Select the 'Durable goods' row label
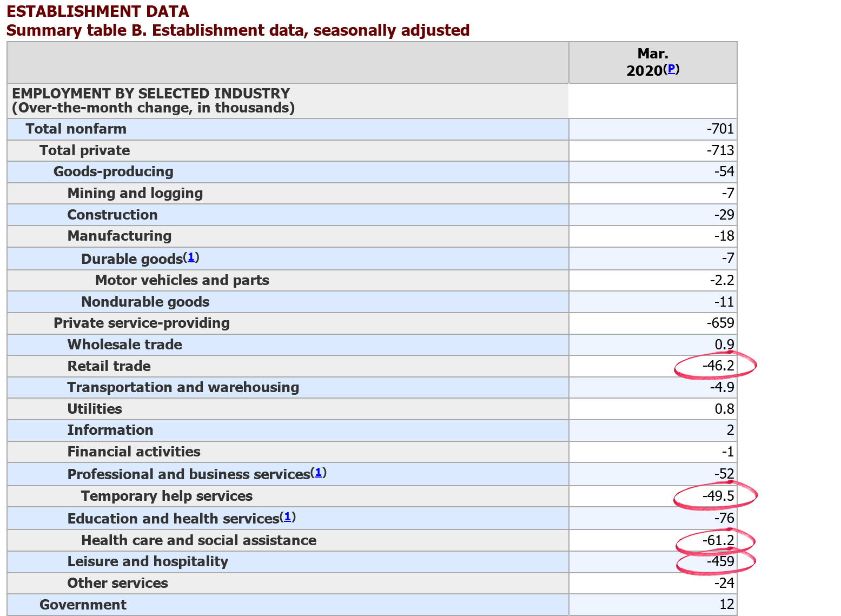This screenshot has height=616, width=841. tap(132, 259)
